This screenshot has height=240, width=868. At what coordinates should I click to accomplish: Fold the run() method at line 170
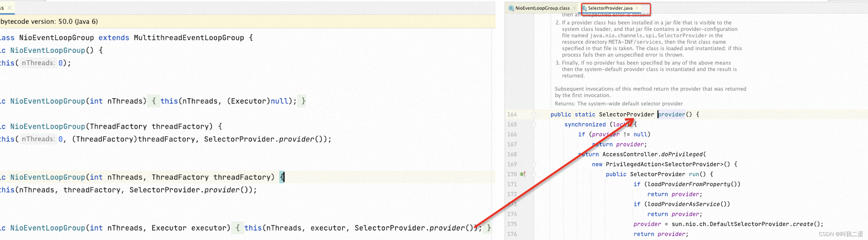coord(534,174)
